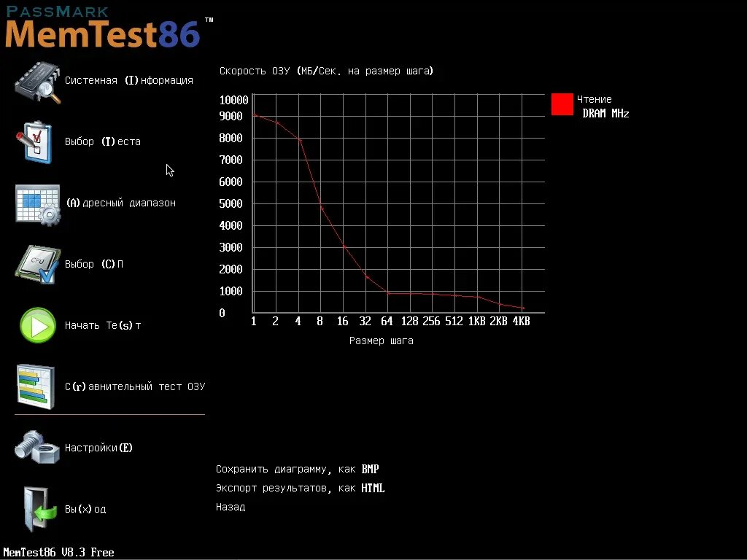Start the test with the green play icon

pos(37,325)
